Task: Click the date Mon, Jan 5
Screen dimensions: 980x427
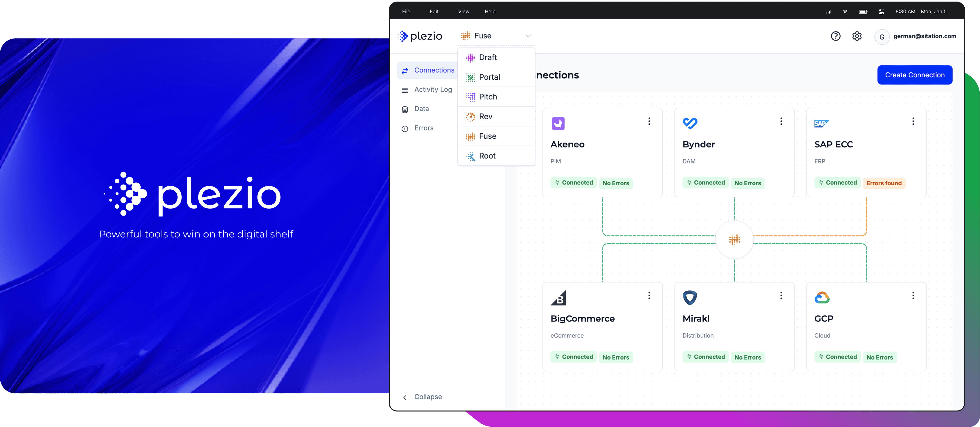Action: 933,11
